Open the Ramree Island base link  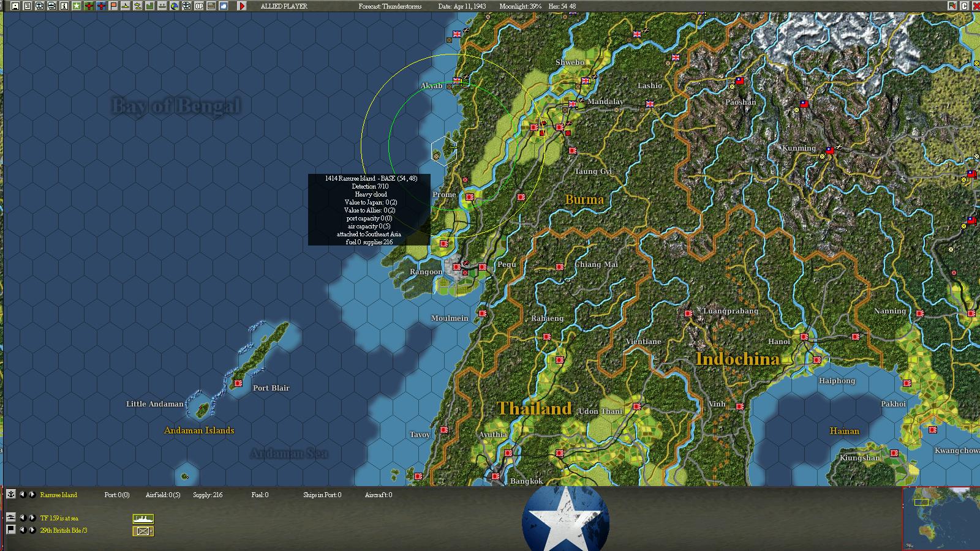pyautogui.click(x=59, y=495)
